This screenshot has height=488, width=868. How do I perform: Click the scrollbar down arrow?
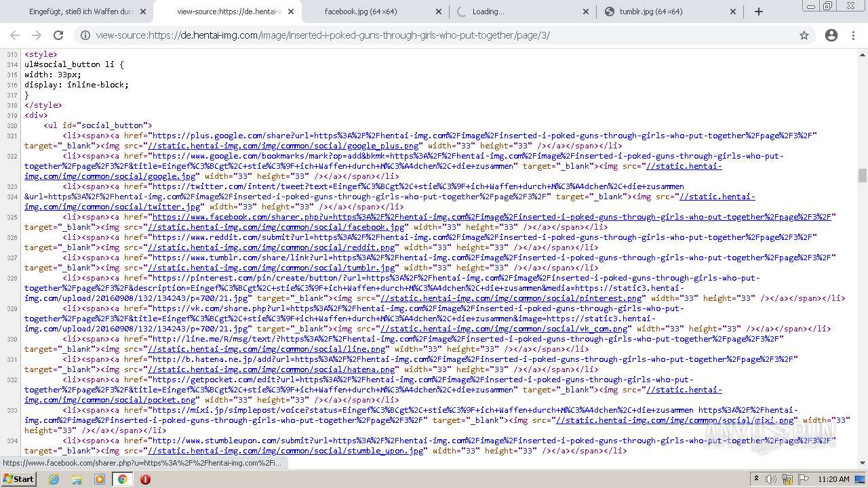coord(863,464)
